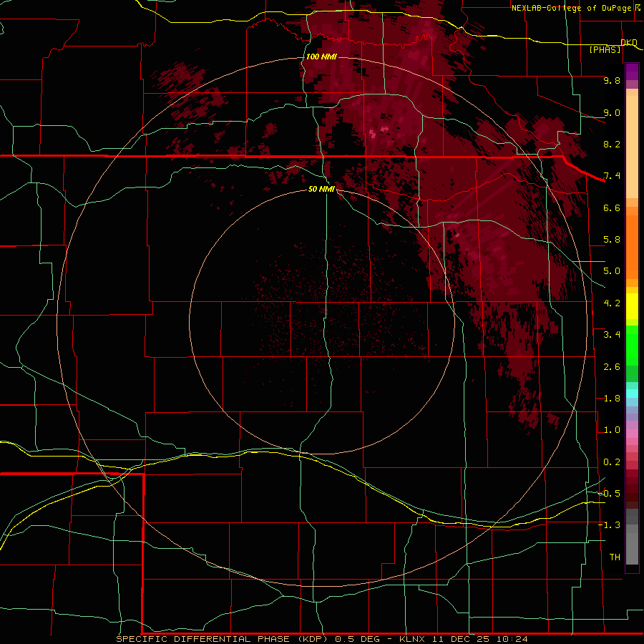Screen dimensions: 644x644
Task: Click the 0.2 value on the legend
Action: coord(612,462)
